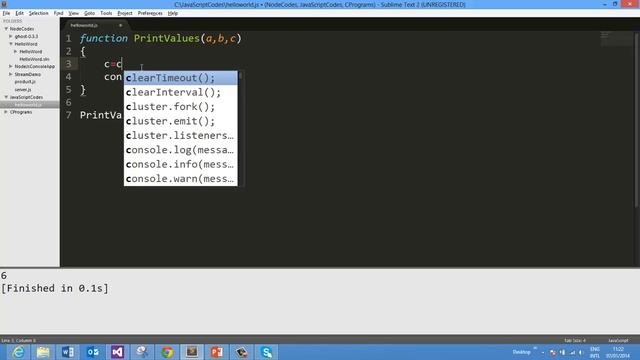Select console.warn suggestion

180,179
